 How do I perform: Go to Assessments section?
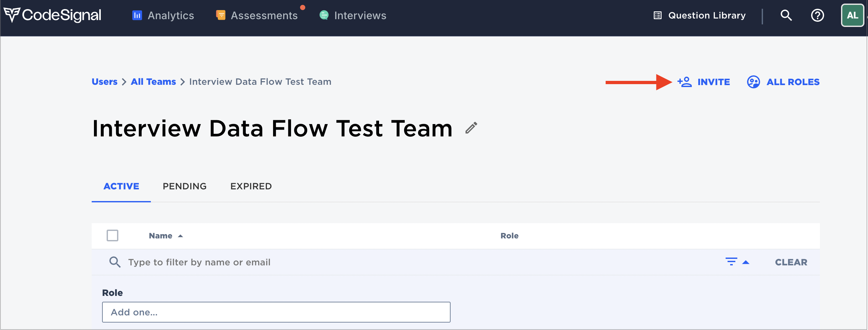(x=257, y=16)
